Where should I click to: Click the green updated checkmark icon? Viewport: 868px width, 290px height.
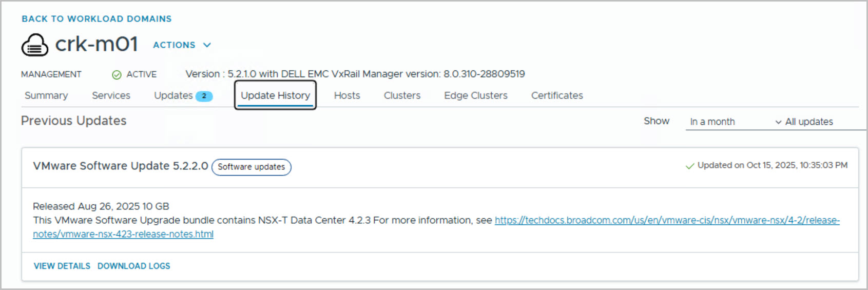690,166
